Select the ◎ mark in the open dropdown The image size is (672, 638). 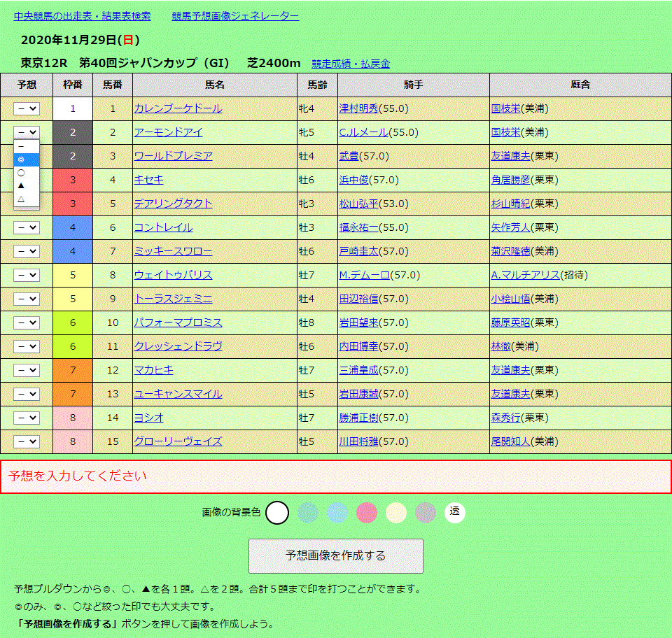[x=21, y=159]
